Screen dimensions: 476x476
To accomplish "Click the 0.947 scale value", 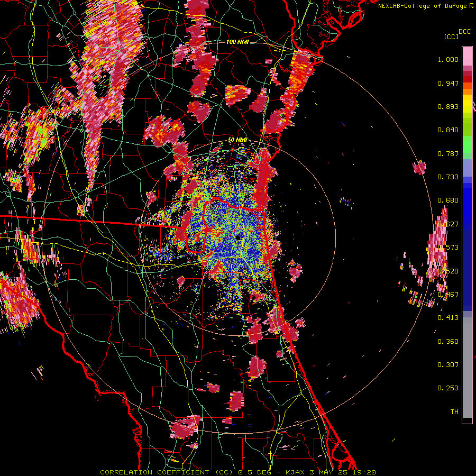I will pos(448,83).
